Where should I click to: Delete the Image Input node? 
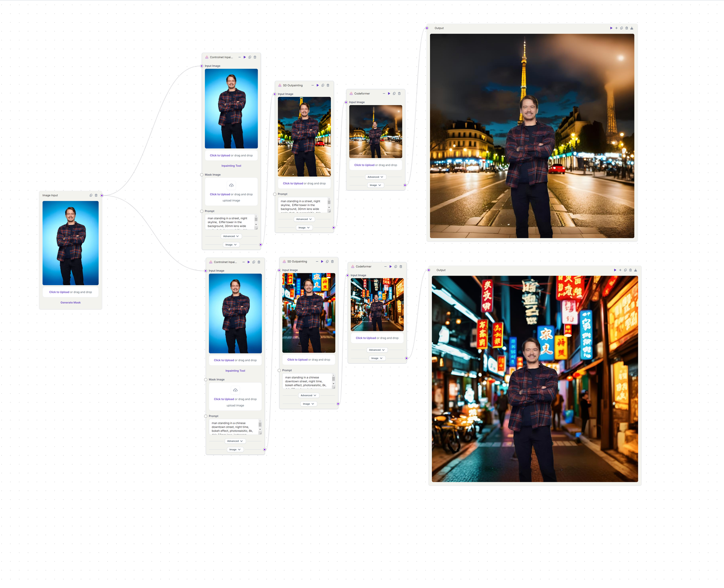pyautogui.click(x=96, y=196)
